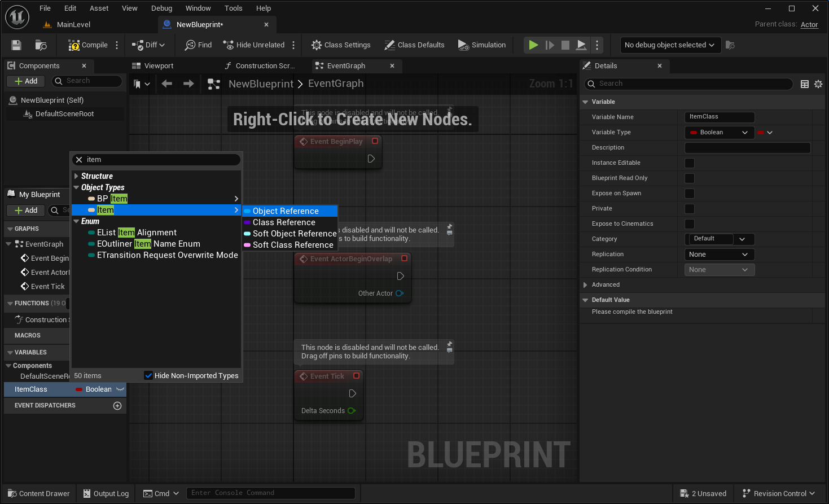Open graph bookmarks dropdown

click(142, 84)
